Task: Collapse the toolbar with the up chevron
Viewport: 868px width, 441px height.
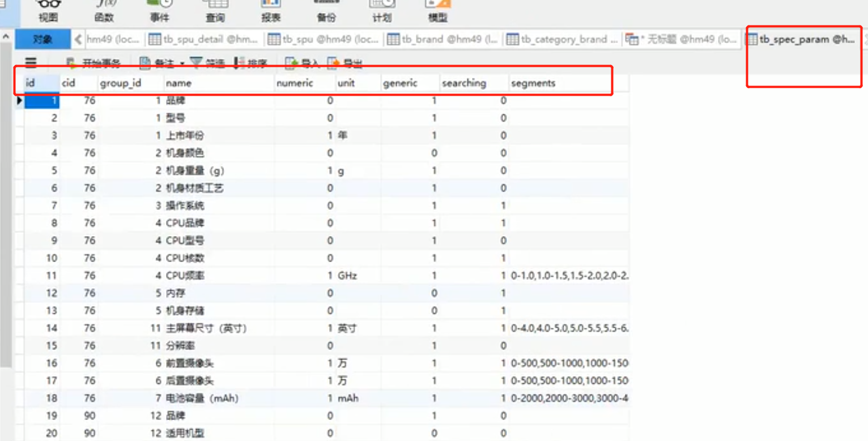Action: [x=6, y=37]
